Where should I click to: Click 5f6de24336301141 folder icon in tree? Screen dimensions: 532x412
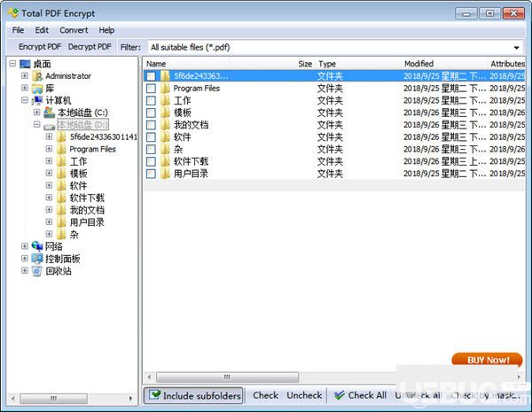click(61, 137)
